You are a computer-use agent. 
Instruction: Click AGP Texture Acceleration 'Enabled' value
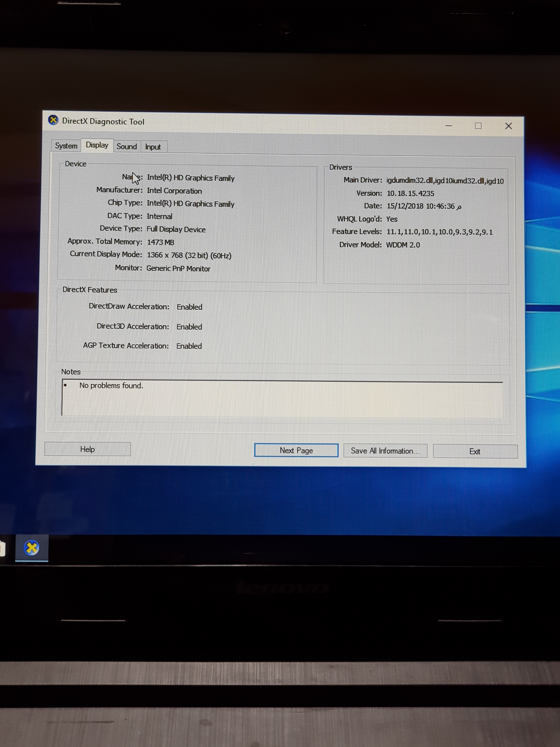click(189, 346)
